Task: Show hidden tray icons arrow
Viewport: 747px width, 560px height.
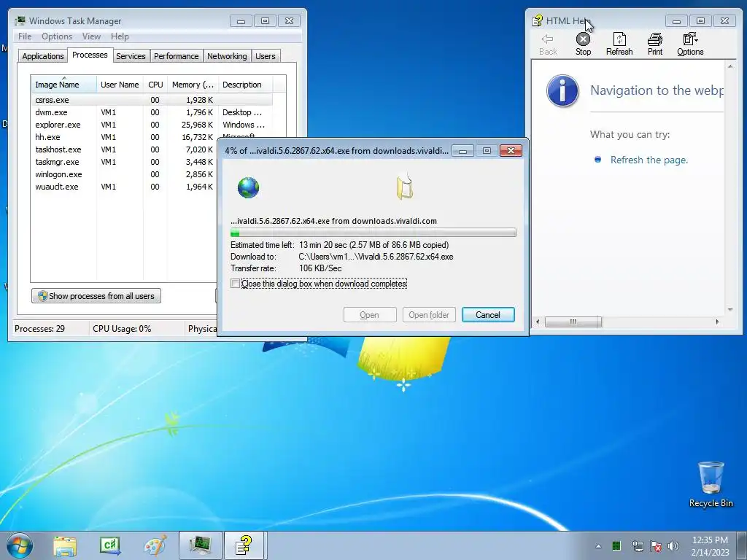Action: 598,546
